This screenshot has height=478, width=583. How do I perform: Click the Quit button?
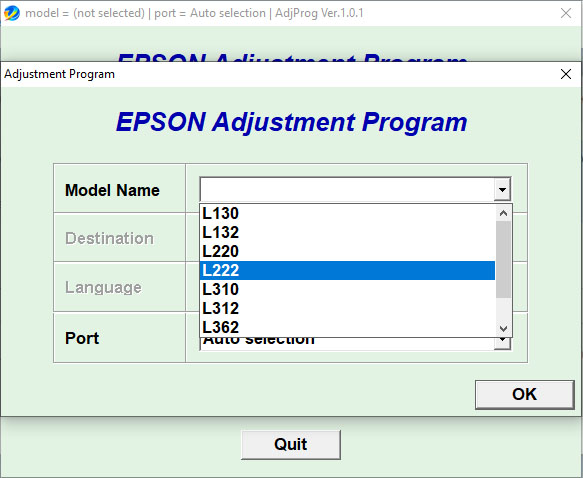[x=291, y=445]
